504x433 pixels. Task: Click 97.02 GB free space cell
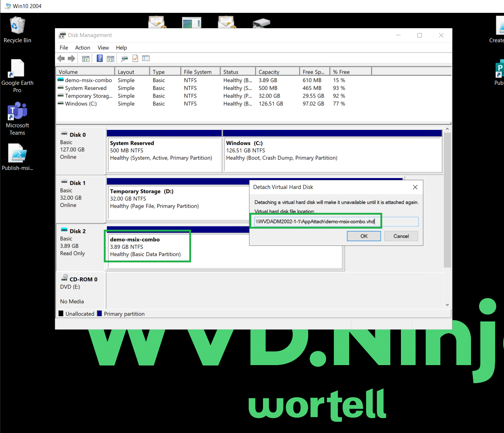point(313,103)
